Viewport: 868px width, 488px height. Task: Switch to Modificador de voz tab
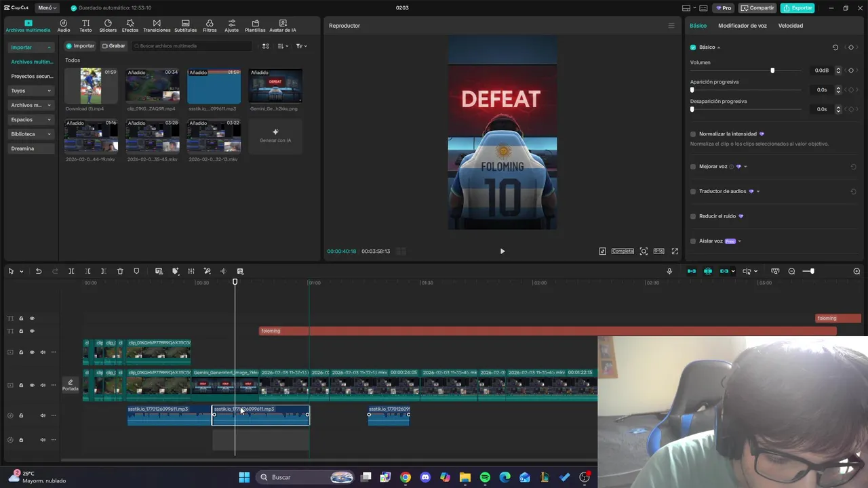click(743, 26)
